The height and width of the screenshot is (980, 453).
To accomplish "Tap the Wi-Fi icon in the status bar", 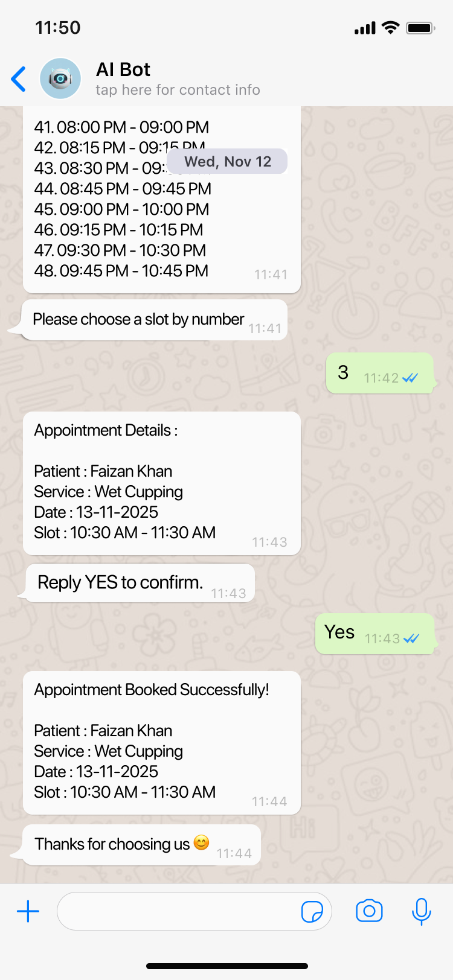I will pos(390,27).
